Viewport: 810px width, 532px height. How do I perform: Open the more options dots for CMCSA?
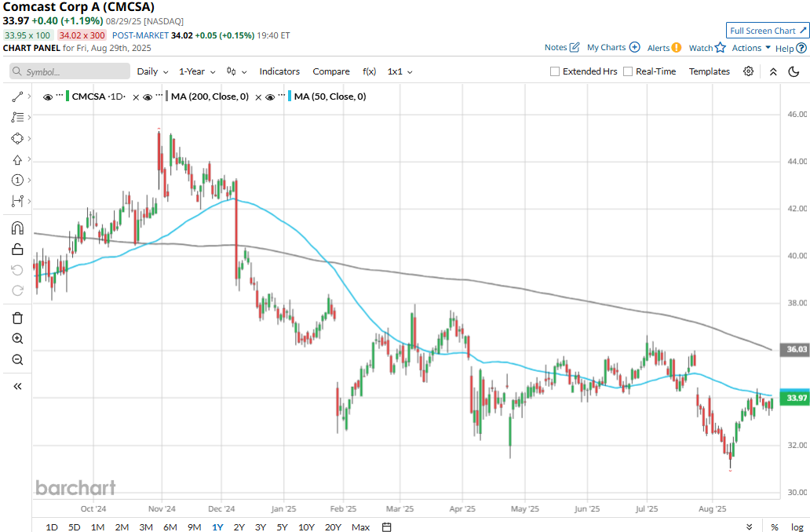coord(60,96)
